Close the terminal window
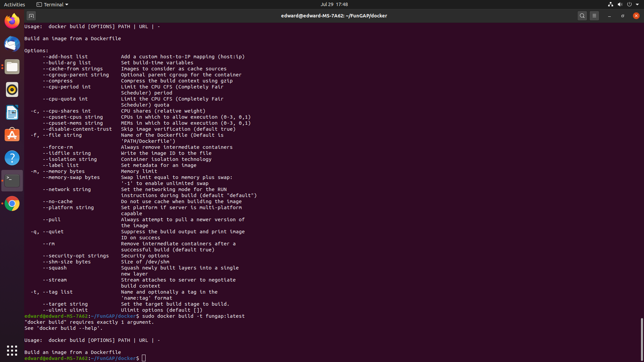The height and width of the screenshot is (362, 644). 636,16
